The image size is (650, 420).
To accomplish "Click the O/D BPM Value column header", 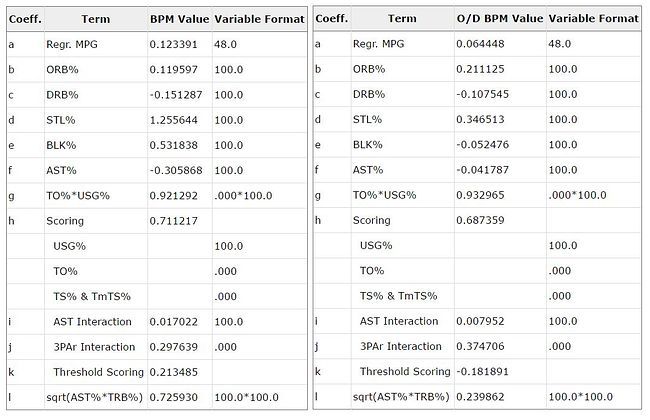I will [500, 19].
